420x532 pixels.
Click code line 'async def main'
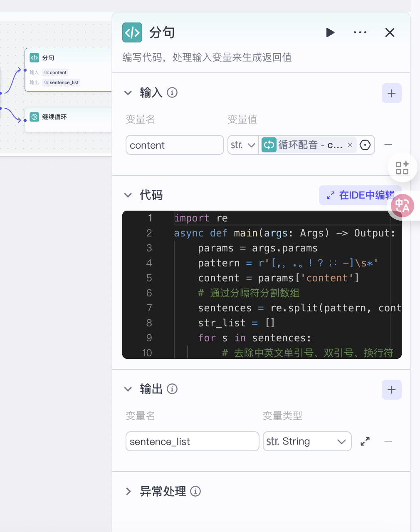284,233
